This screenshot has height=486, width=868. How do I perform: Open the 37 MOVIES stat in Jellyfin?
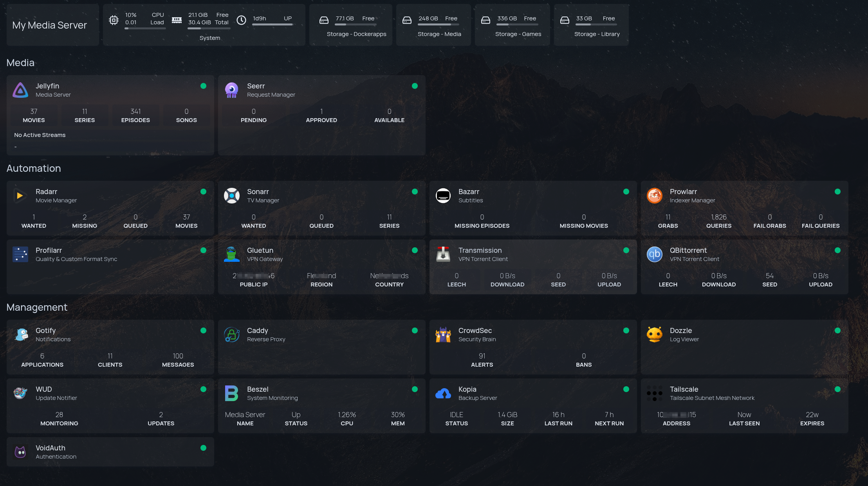click(34, 115)
